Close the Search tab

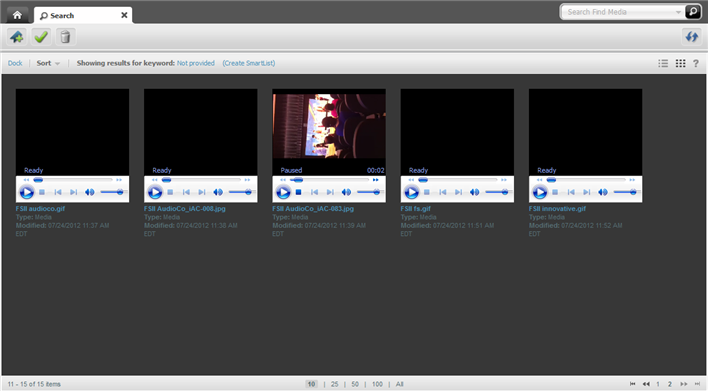(x=124, y=15)
